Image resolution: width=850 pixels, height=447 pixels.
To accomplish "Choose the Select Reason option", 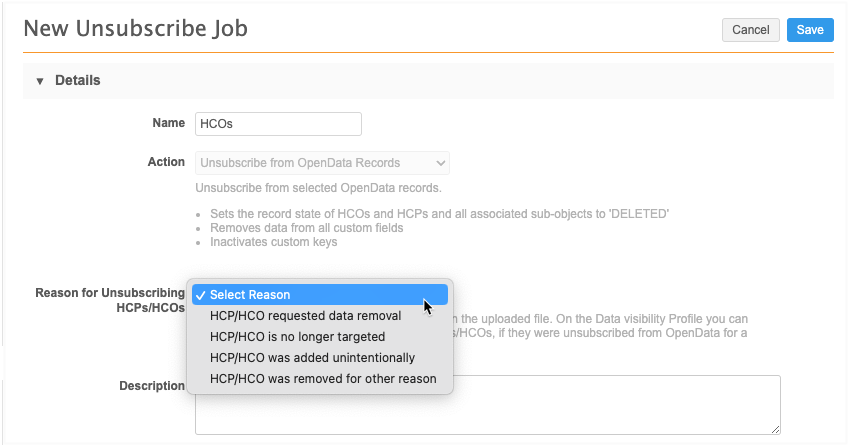I will [x=250, y=295].
